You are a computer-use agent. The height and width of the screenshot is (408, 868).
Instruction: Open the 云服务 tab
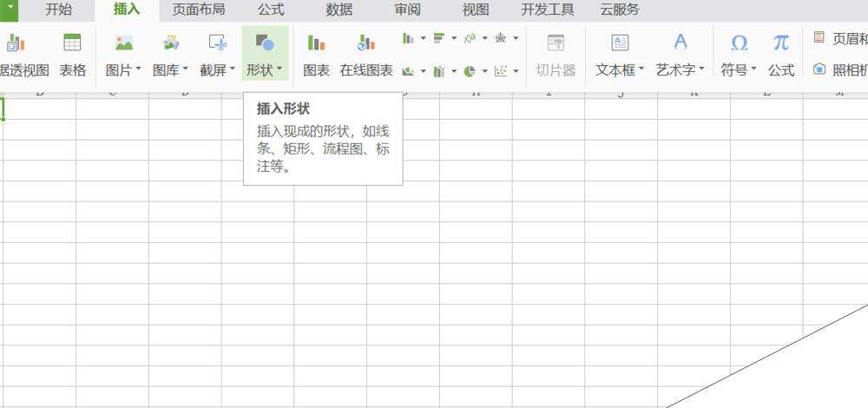coord(620,10)
